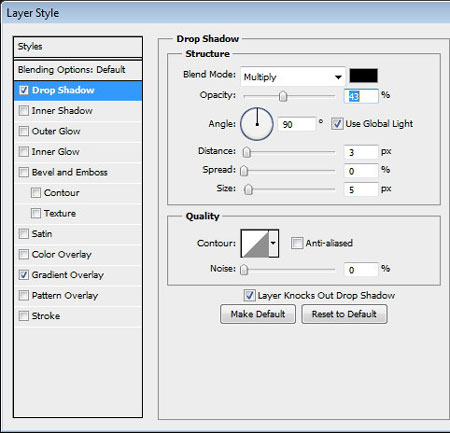Click the Distance slider handle
This screenshot has height=433, width=450.
click(x=247, y=153)
